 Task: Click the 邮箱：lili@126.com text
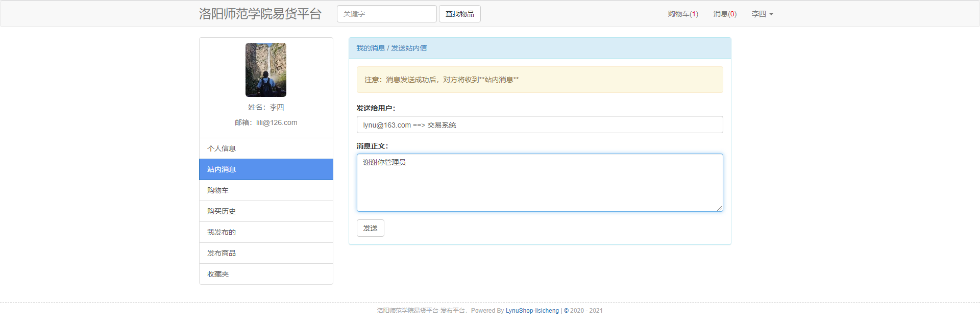[x=266, y=122]
